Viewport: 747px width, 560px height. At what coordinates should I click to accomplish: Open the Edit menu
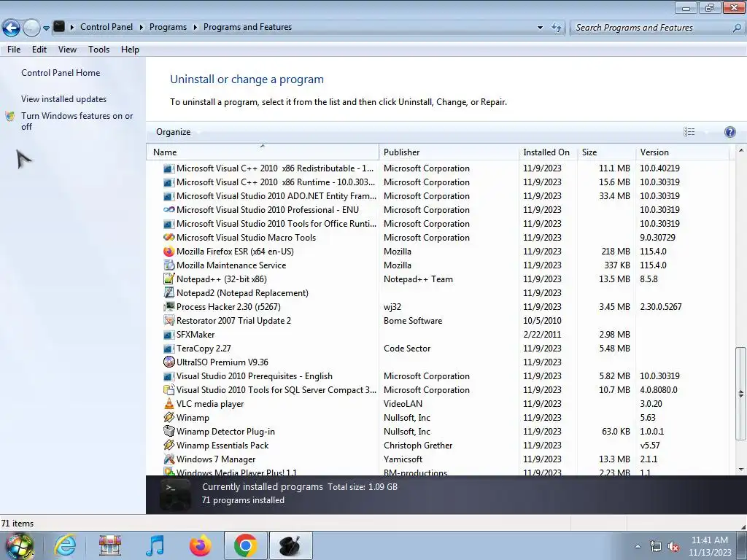tap(39, 50)
